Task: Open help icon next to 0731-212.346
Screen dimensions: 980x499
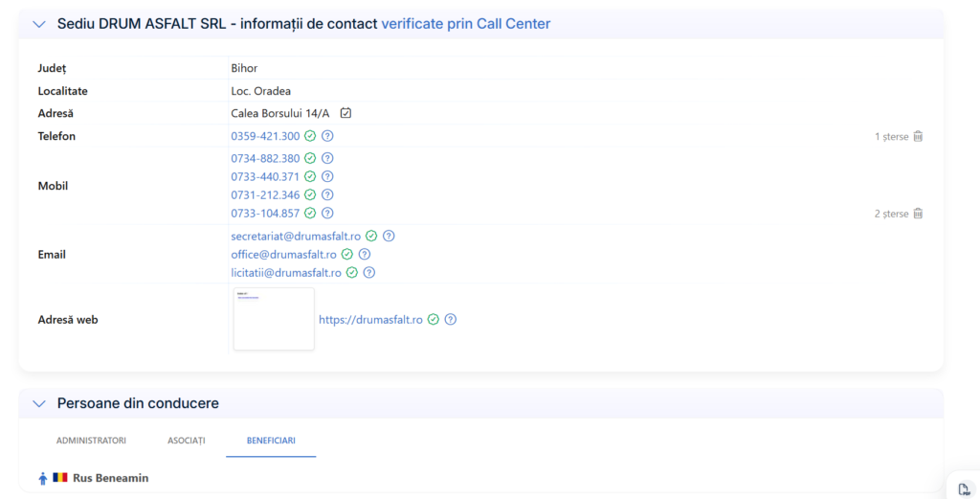Action: point(327,194)
